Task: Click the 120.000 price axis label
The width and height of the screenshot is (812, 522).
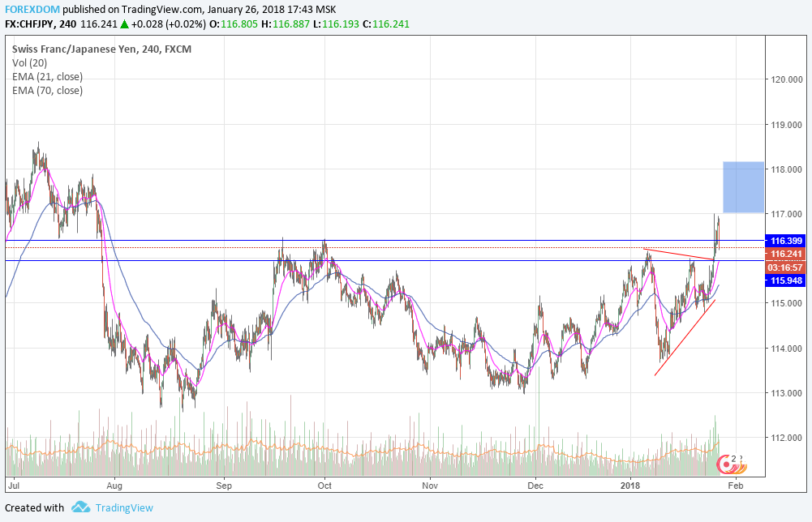Action: coord(787,79)
